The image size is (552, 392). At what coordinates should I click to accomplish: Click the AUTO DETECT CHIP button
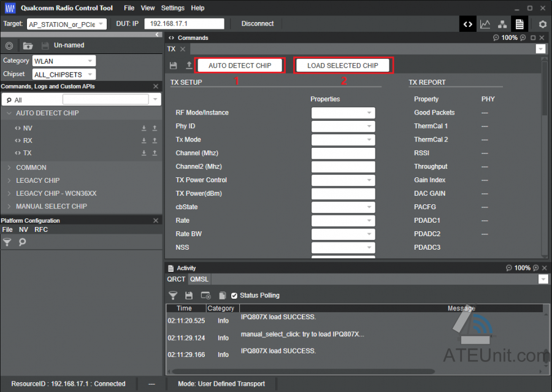coord(240,66)
